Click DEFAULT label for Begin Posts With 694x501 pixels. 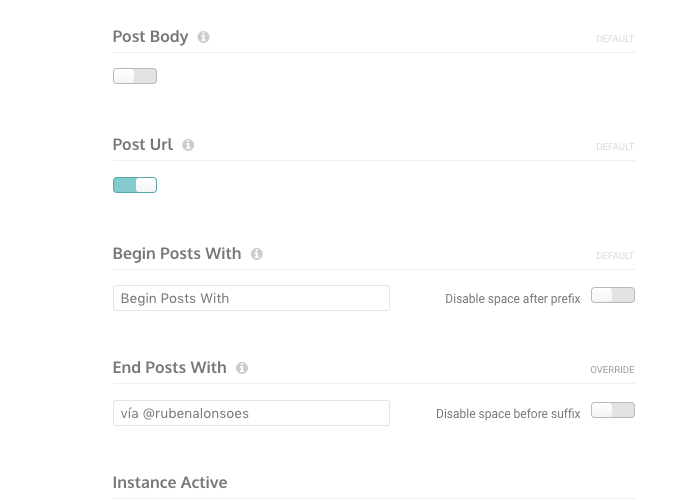tap(615, 256)
